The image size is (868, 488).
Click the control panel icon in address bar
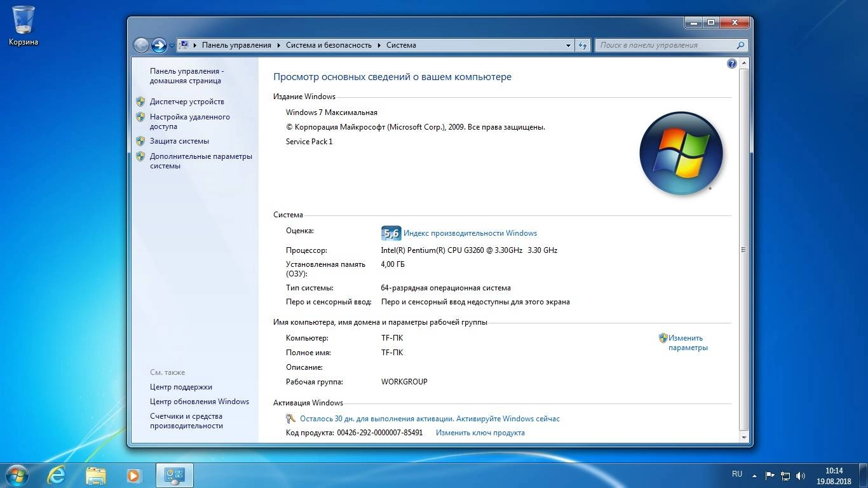[184, 45]
